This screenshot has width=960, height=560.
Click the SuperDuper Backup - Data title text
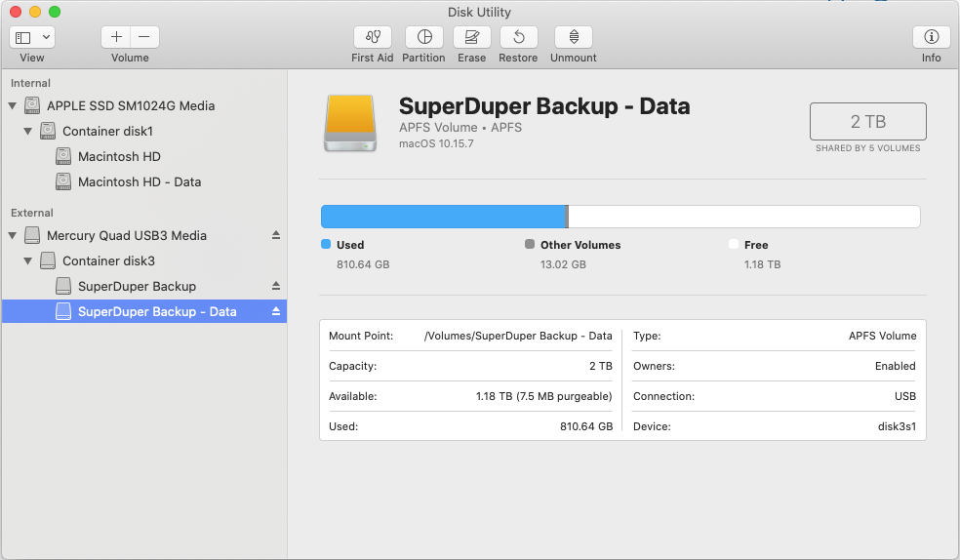544,106
